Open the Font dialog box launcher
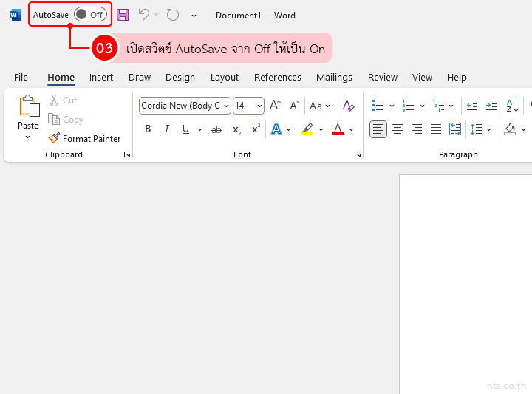532x394 pixels. 358,154
